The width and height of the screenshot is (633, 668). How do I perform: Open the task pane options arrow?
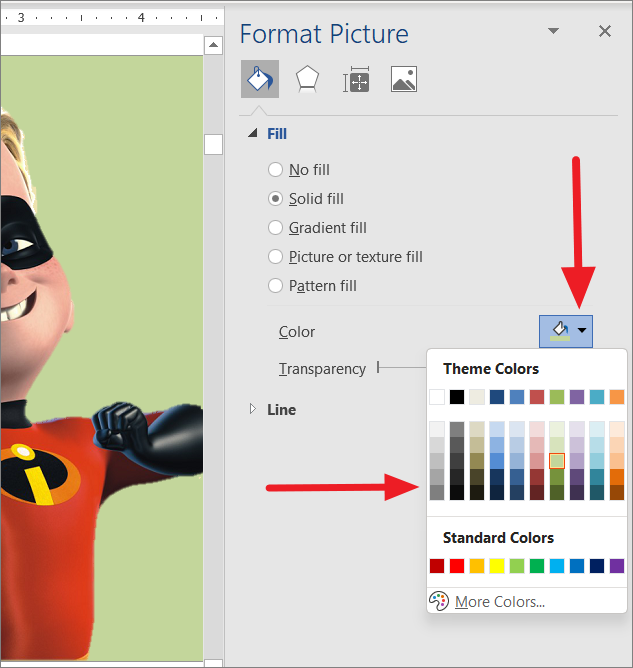coord(553,31)
